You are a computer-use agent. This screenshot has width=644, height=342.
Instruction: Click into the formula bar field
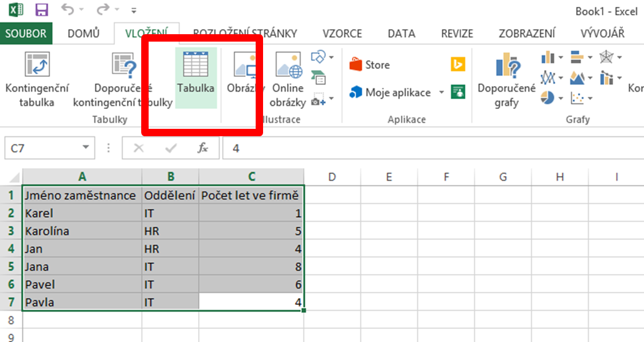click(x=433, y=148)
